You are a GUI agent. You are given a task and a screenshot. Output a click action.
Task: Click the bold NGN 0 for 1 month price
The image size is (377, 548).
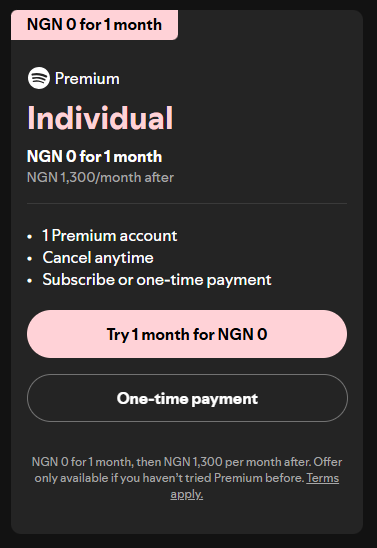(94, 156)
